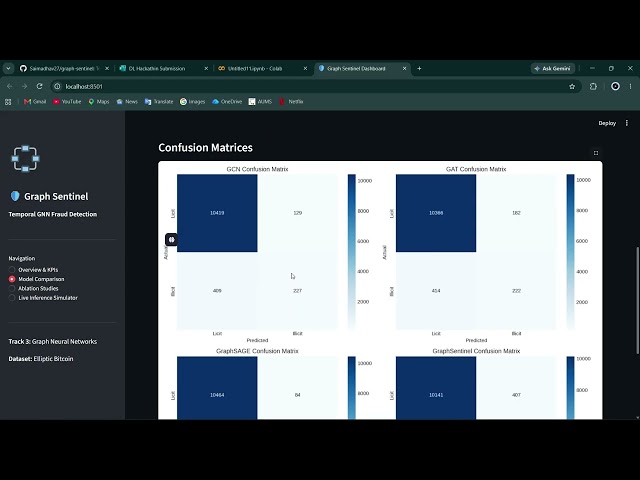Open the Translate bookmark
Screen dimensions: 640x480
tap(159, 102)
